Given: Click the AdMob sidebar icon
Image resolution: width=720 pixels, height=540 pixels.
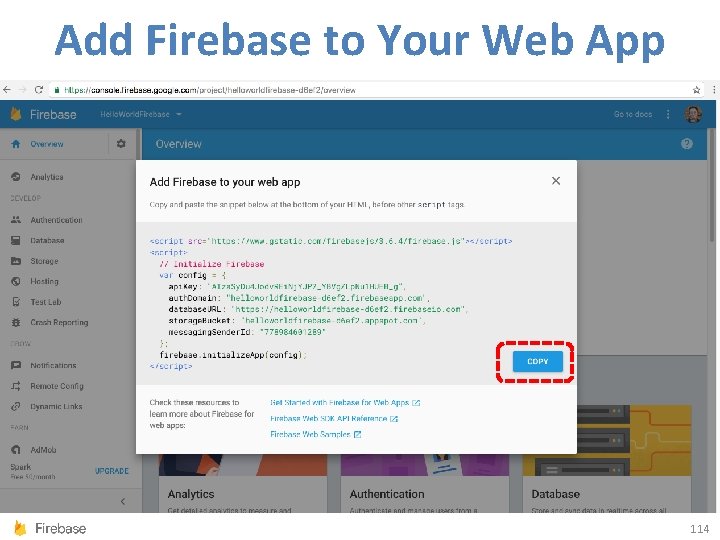Looking at the screenshot, I should 16,450.
